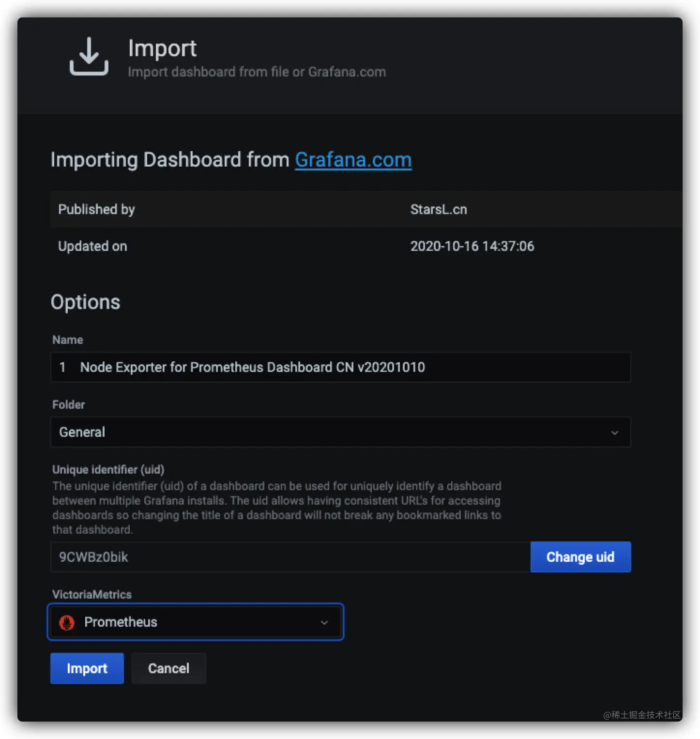Expand the Folder dropdown chevron
This screenshot has width=700, height=739.
pos(615,432)
